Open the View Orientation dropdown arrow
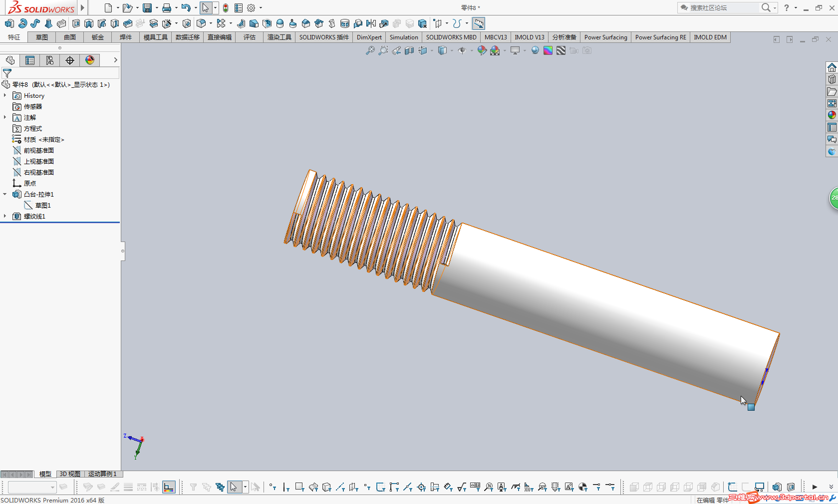This screenshot has width=838, height=504. [432, 50]
